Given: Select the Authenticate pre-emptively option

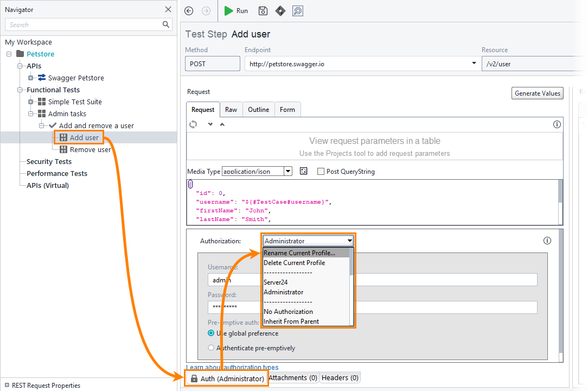Looking at the screenshot, I should click(x=211, y=348).
